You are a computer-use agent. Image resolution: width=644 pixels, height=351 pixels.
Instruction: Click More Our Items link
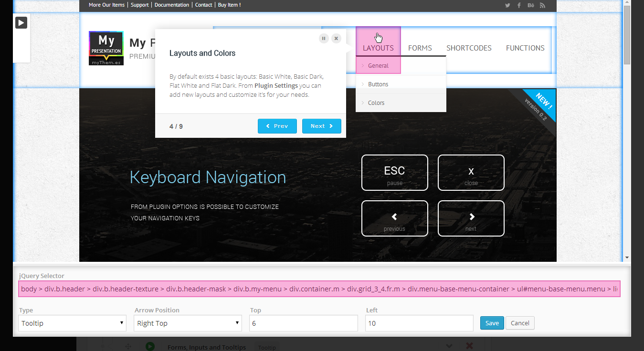click(x=106, y=5)
